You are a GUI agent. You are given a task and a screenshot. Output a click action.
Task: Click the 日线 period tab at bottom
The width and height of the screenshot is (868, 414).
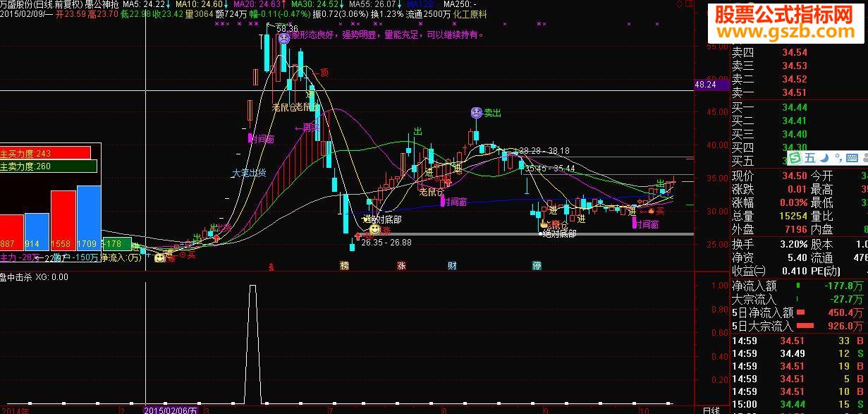[711, 410]
